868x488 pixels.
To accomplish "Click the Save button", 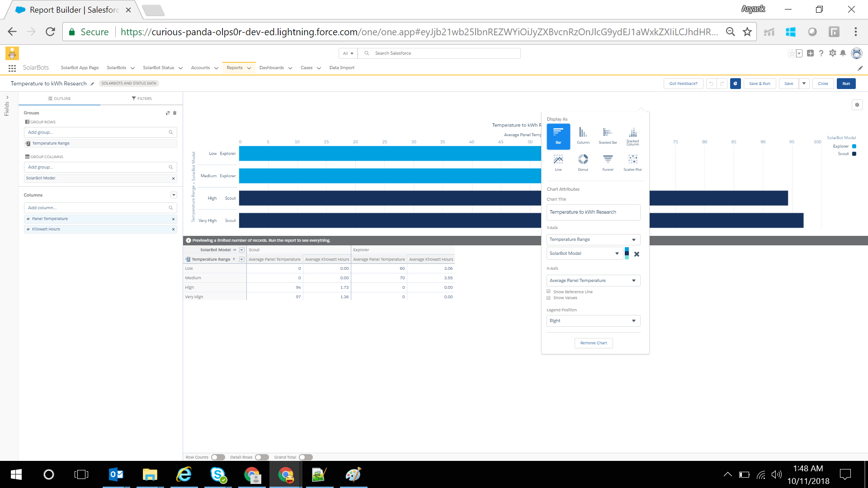I will coord(788,84).
